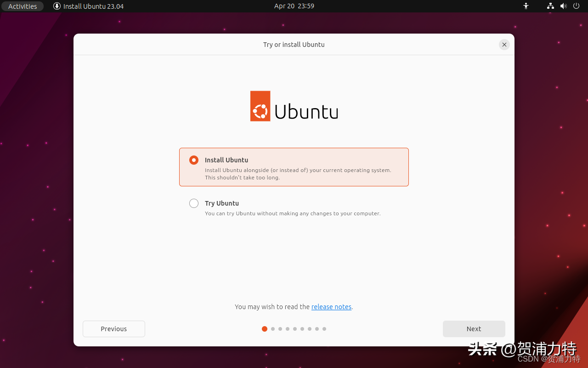Select the Install Ubuntu radio button
The height and width of the screenshot is (368, 588).
(194, 160)
